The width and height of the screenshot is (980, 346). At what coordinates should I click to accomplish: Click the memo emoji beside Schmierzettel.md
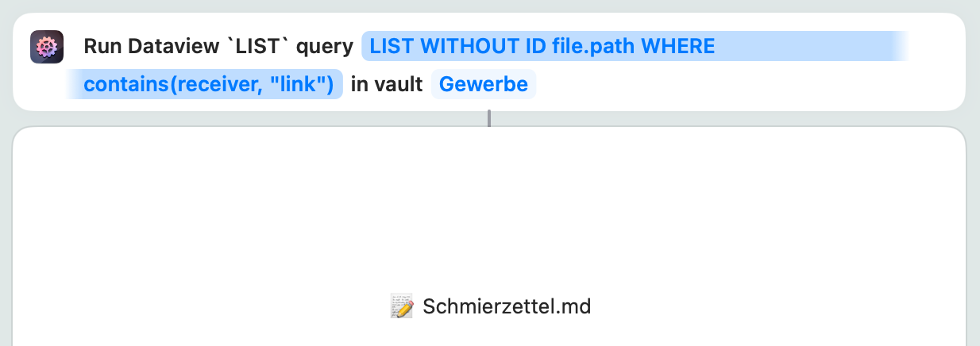click(402, 306)
